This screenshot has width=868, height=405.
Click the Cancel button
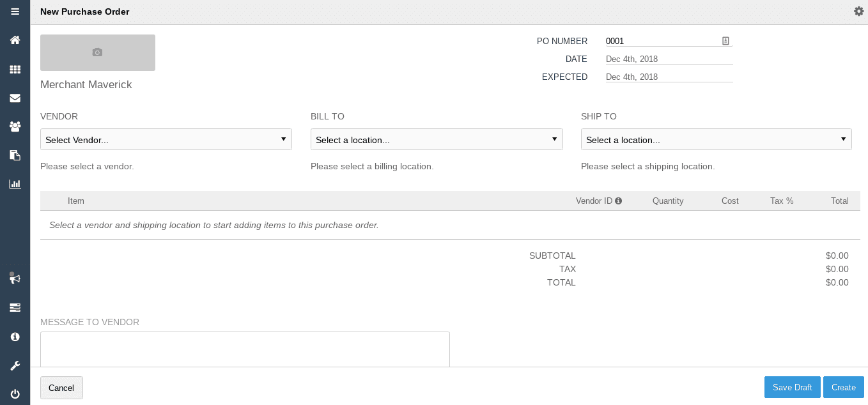coord(61,388)
